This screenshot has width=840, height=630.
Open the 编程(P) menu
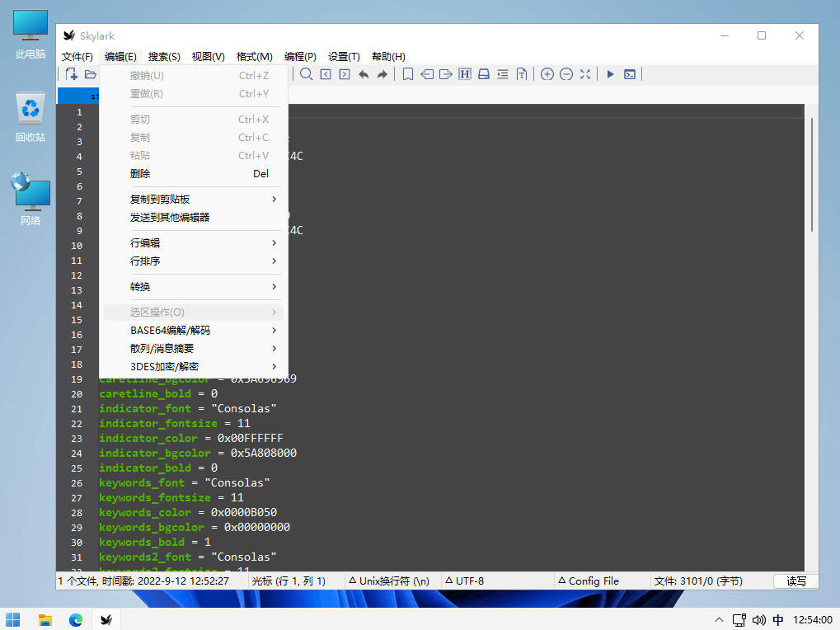click(300, 56)
